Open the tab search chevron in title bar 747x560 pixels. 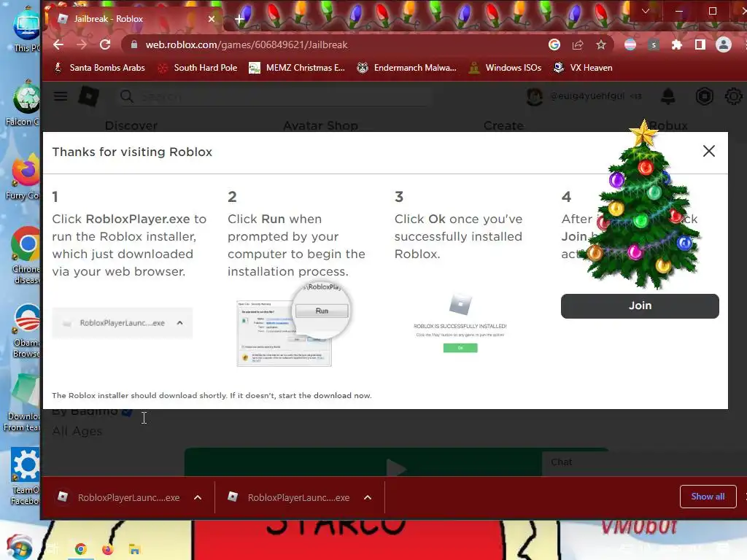[x=646, y=10]
